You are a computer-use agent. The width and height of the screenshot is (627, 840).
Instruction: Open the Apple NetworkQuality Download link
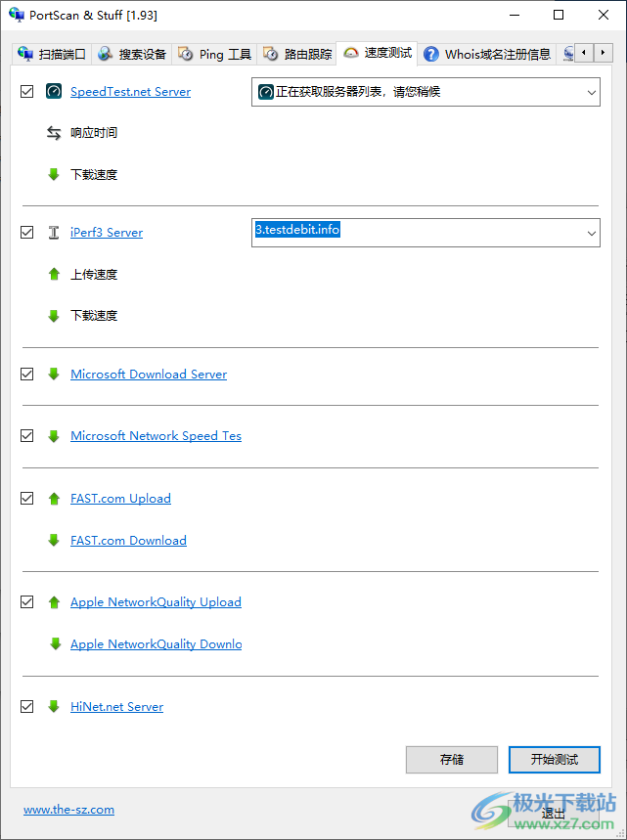[156, 643]
